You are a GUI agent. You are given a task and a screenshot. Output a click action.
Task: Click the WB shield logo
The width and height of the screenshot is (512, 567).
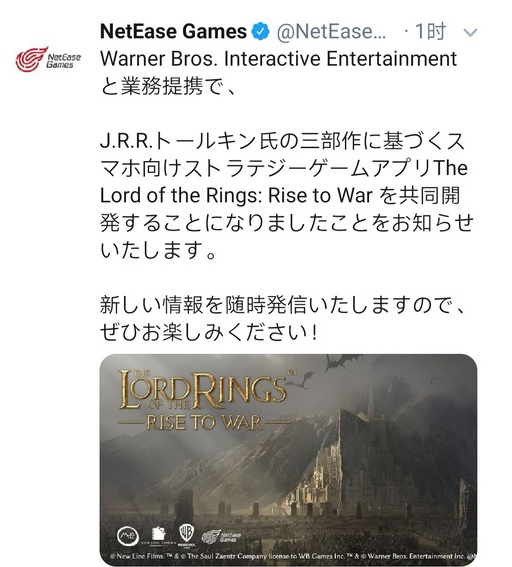[187, 534]
